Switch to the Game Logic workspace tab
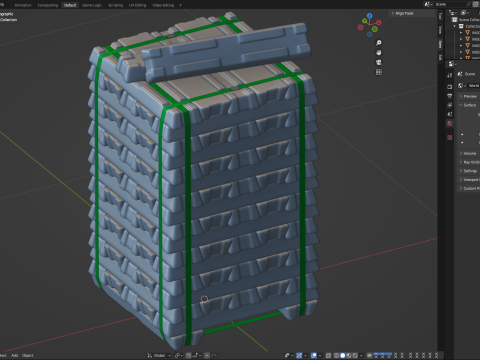The image size is (480, 360). click(x=92, y=5)
